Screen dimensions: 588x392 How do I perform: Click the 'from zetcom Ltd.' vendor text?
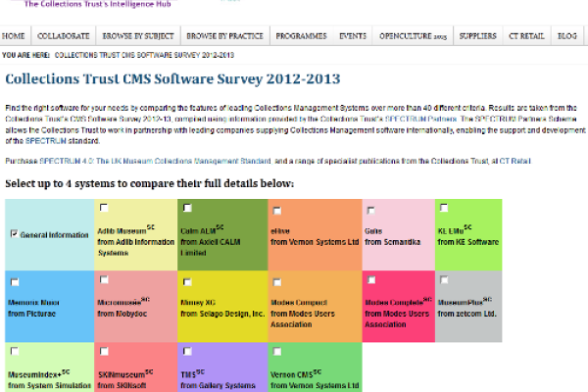click(x=467, y=314)
